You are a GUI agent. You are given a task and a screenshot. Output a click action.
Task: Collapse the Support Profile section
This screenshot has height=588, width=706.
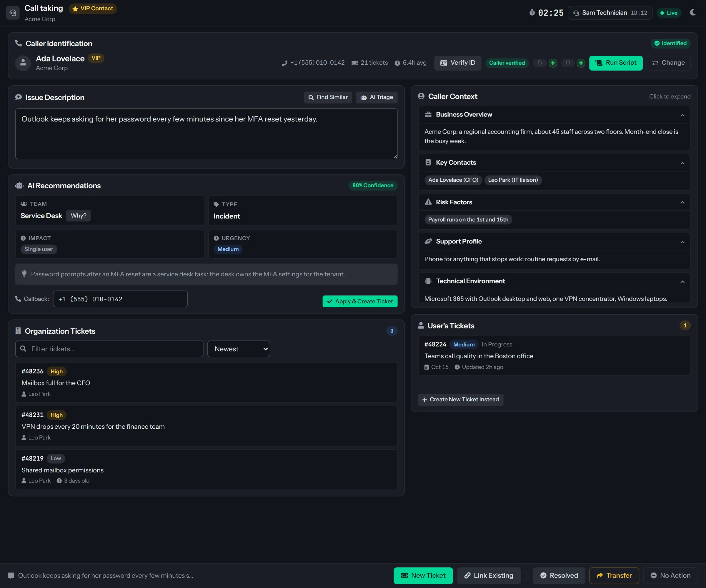(x=554, y=242)
